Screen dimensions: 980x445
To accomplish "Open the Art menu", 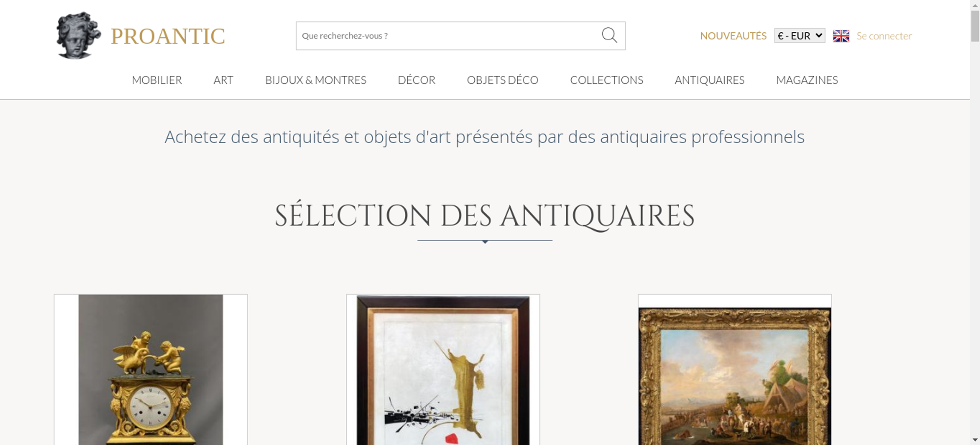I will (223, 80).
